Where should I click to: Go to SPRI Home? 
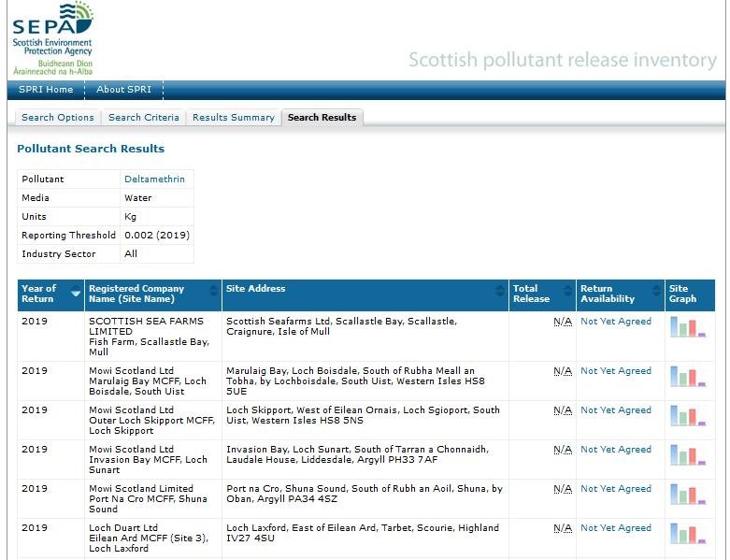[46, 90]
